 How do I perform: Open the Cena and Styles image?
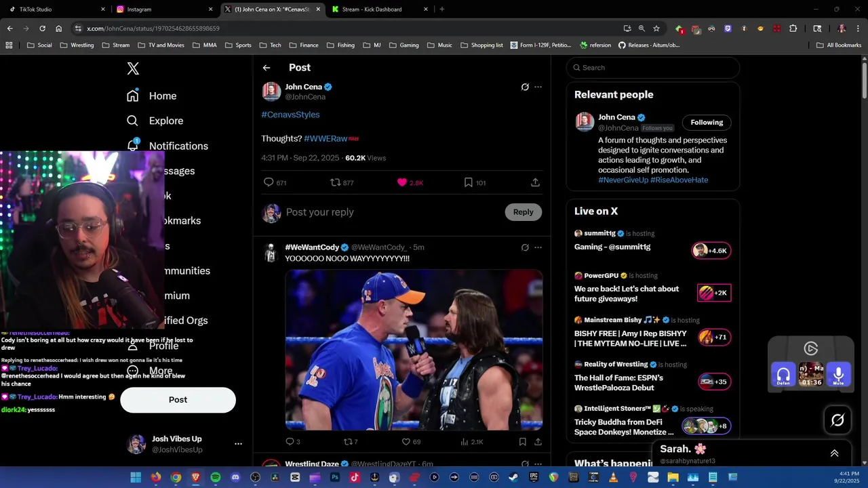pos(414,350)
